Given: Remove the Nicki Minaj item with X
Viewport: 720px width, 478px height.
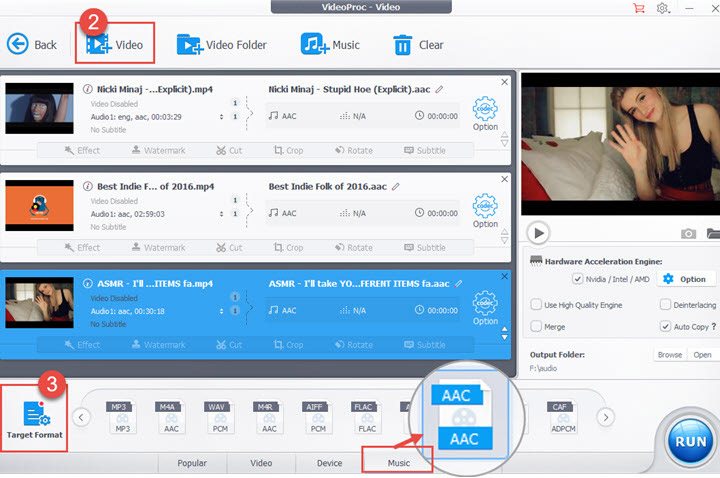Looking at the screenshot, I should click(505, 82).
